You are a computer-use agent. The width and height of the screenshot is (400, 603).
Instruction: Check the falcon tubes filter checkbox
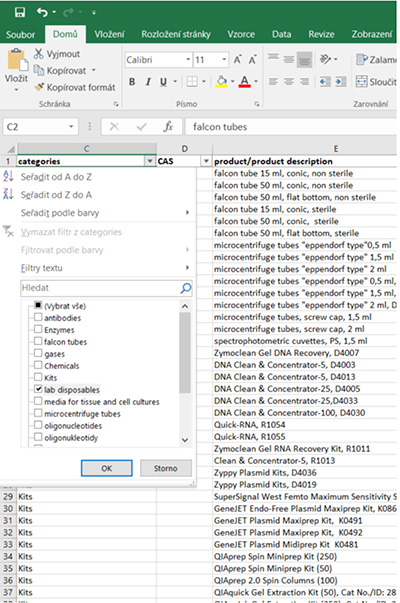point(38,341)
